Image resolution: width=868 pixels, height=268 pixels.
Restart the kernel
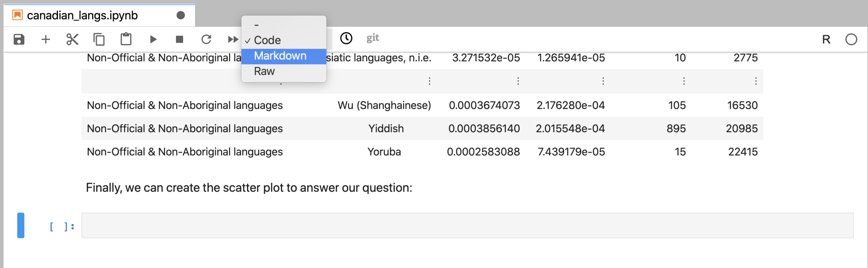[206, 39]
